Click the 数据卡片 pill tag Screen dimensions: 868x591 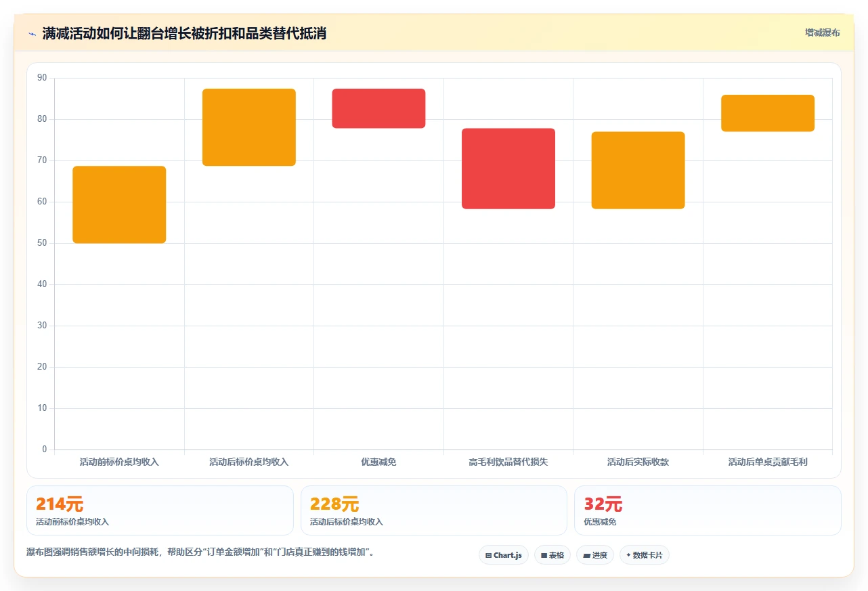[645, 555]
